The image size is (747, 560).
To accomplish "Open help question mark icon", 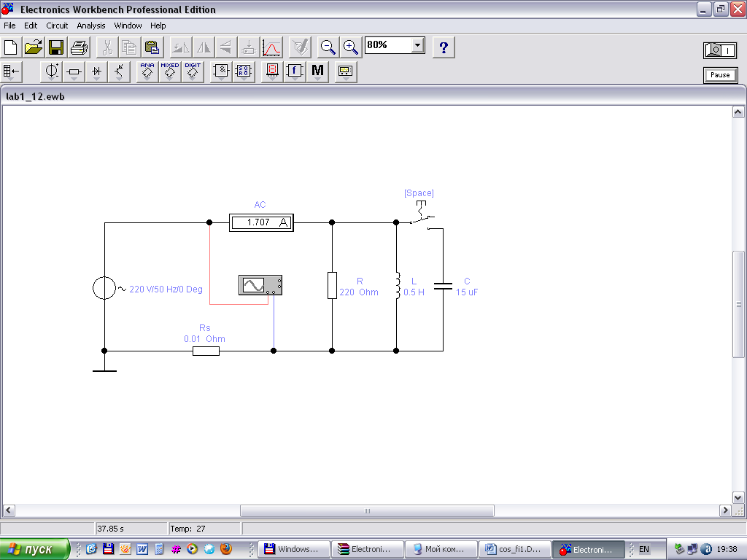I will [444, 47].
